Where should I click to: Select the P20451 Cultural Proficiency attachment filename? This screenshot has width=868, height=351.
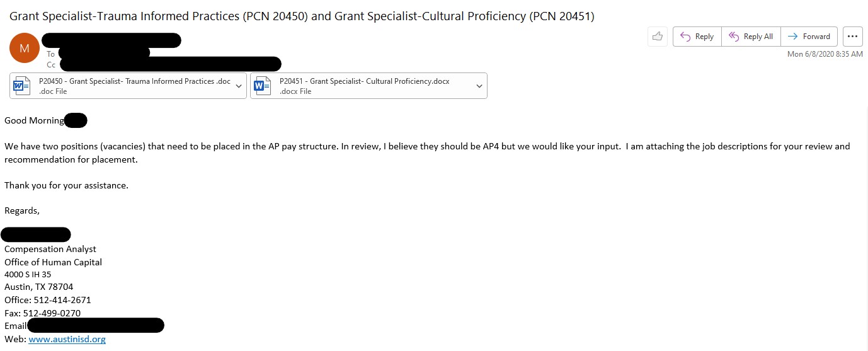tap(364, 81)
